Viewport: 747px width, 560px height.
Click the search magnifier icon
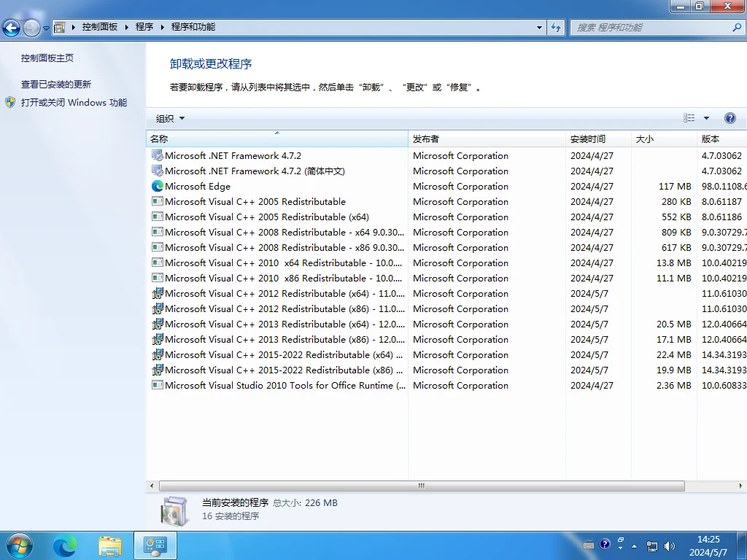tap(737, 28)
